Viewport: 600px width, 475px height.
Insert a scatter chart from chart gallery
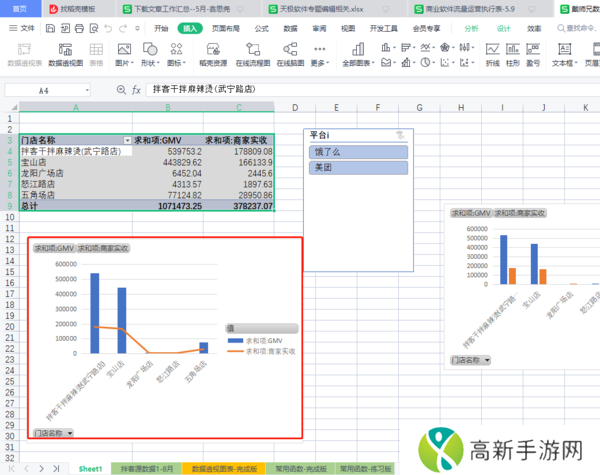(x=447, y=62)
